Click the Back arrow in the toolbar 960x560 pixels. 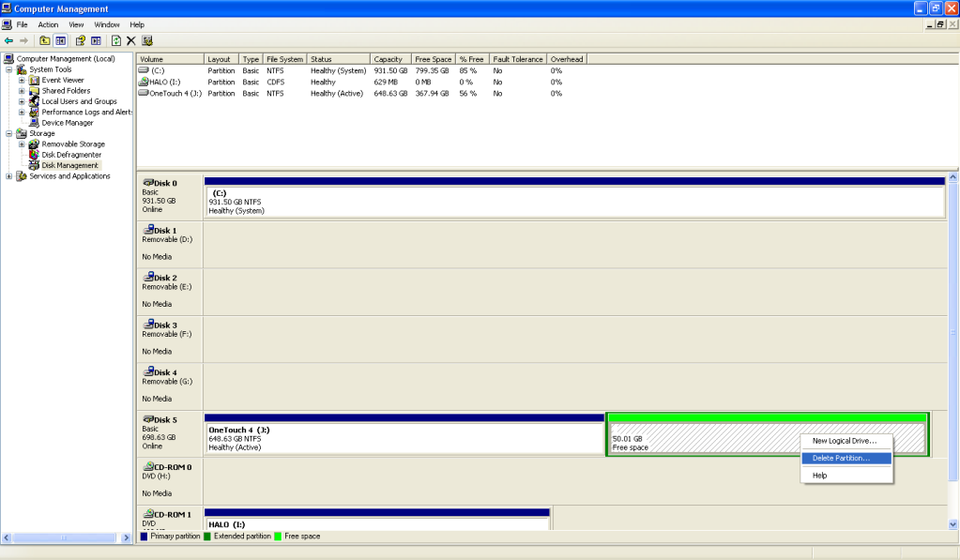[9, 40]
